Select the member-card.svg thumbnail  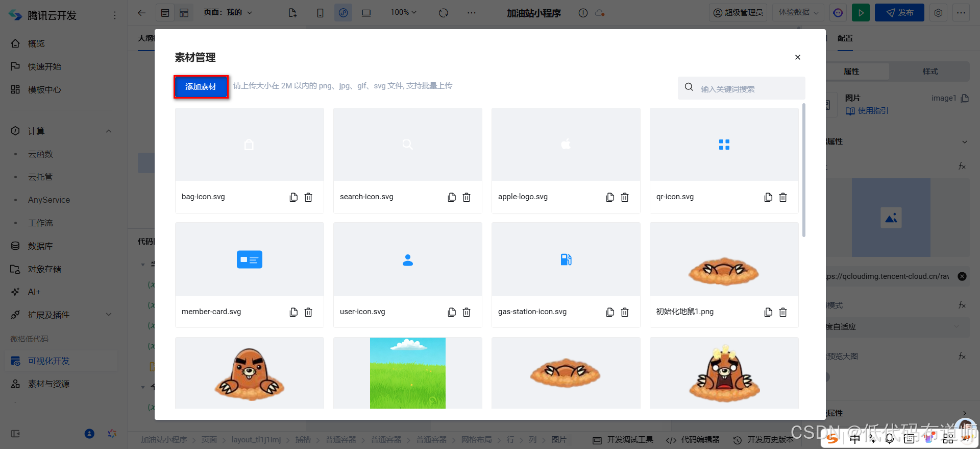pos(250,259)
